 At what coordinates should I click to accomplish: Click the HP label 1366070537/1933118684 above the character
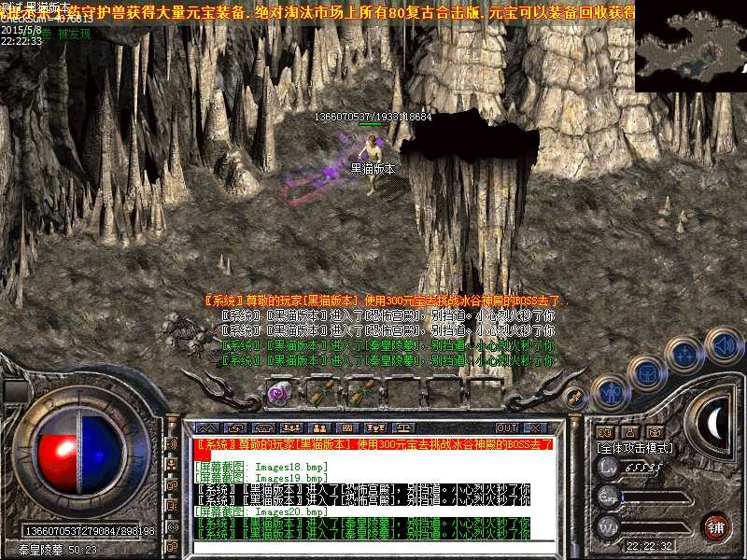(373, 116)
